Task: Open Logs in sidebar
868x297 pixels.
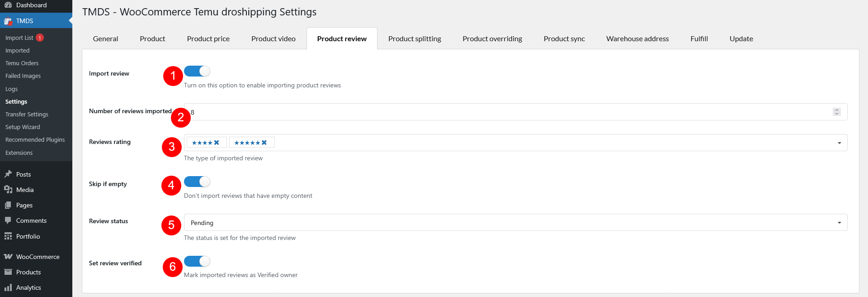Action: pos(11,89)
